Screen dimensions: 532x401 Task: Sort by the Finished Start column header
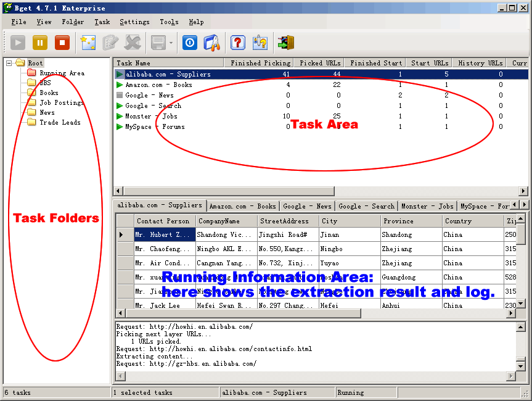[x=375, y=63]
